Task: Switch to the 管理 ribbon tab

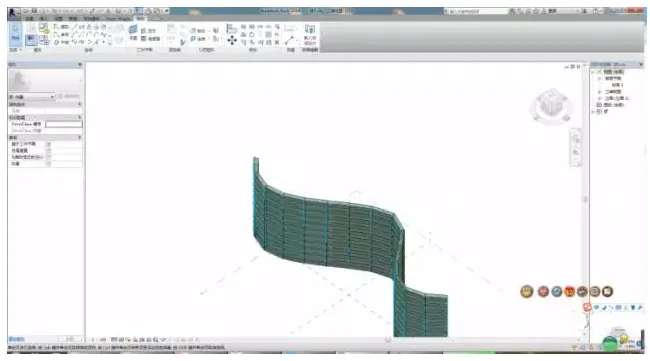Action: point(73,19)
